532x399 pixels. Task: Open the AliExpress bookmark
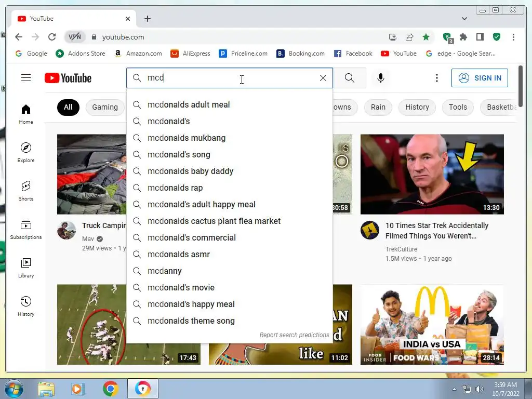point(190,54)
